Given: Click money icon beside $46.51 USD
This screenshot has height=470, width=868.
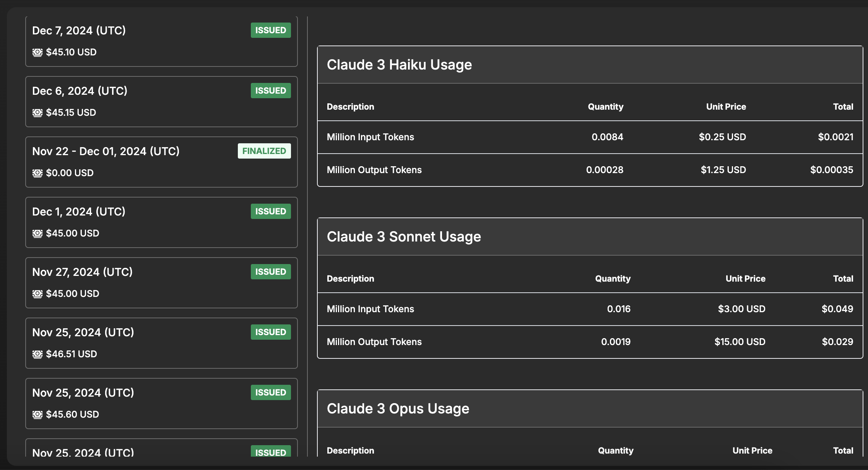Looking at the screenshot, I should 37,354.
